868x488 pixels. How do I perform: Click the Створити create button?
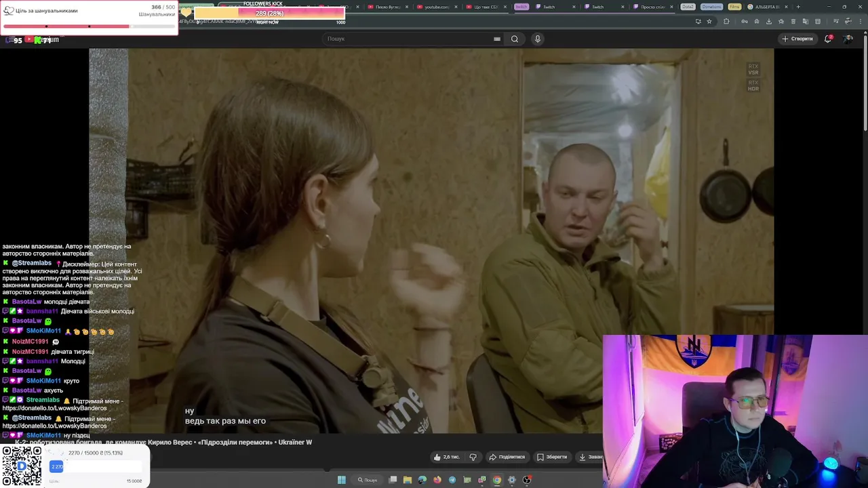click(x=797, y=39)
